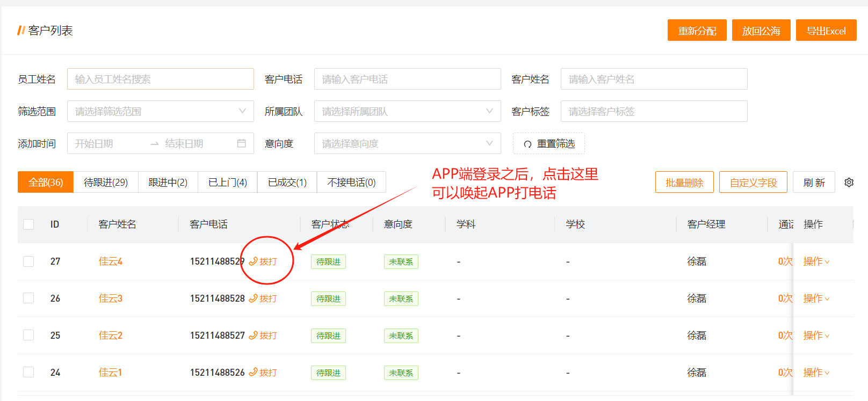Expand 操作 menu for 佳云3
Viewport: 868px width, 401px height.
tap(816, 298)
